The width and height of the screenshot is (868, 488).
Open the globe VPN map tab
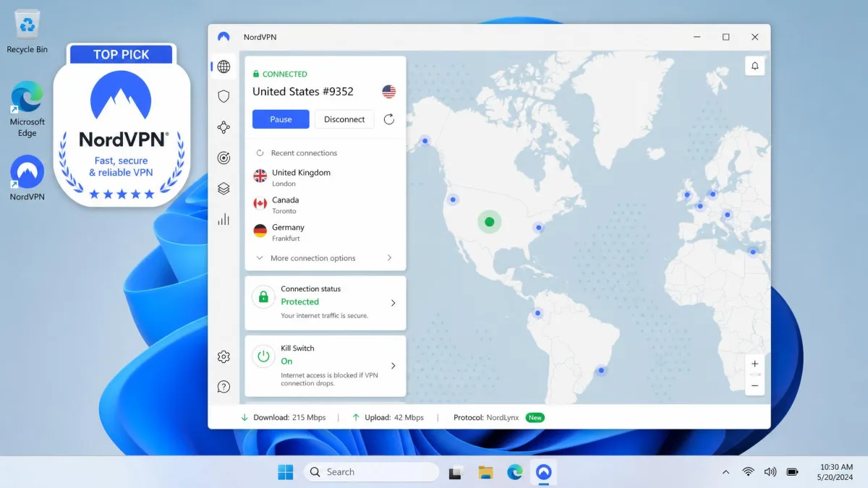[224, 67]
